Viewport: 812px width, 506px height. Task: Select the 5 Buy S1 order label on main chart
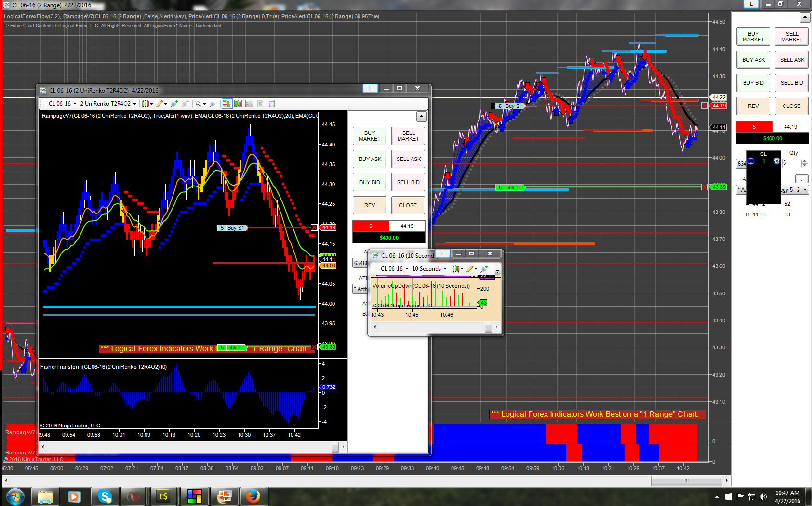pyautogui.click(x=510, y=106)
